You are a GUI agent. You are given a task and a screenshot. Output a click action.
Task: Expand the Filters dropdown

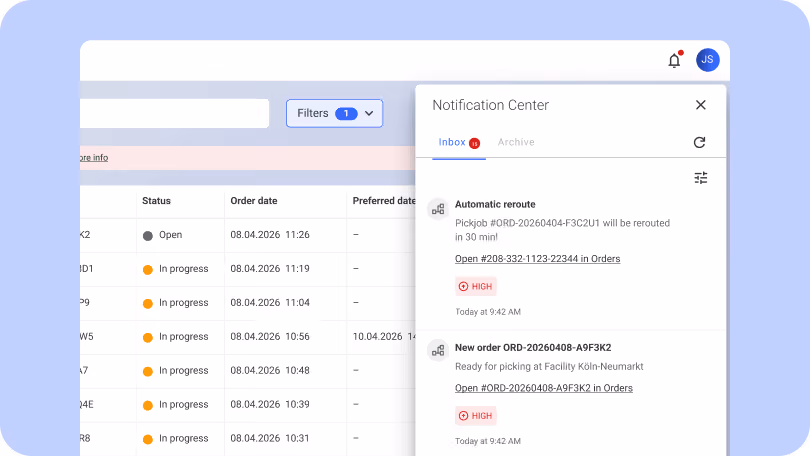point(334,113)
